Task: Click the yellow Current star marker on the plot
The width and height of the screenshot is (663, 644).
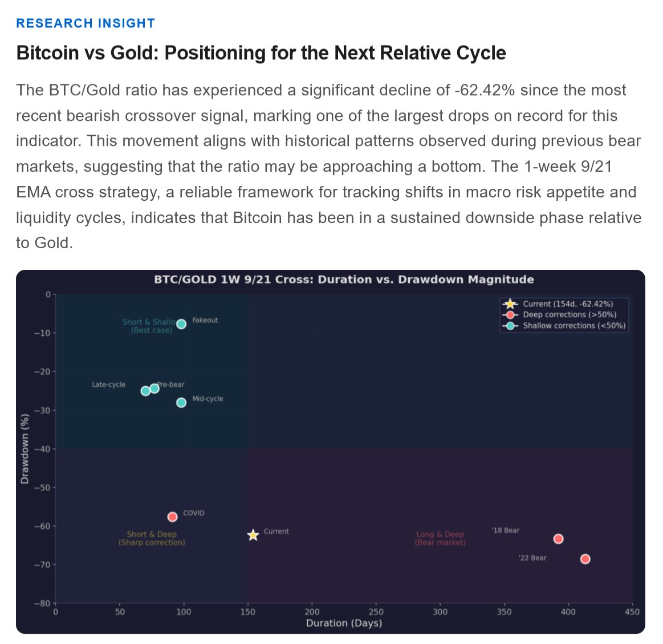Action: (x=253, y=535)
